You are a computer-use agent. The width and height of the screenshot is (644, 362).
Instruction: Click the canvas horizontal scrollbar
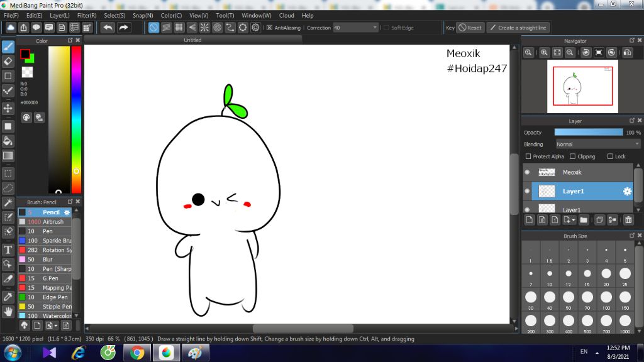coord(303,328)
